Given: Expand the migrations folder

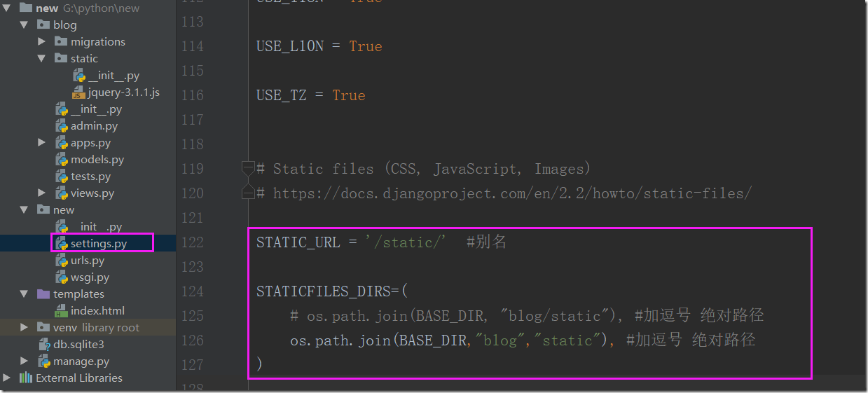Looking at the screenshot, I should 42,42.
